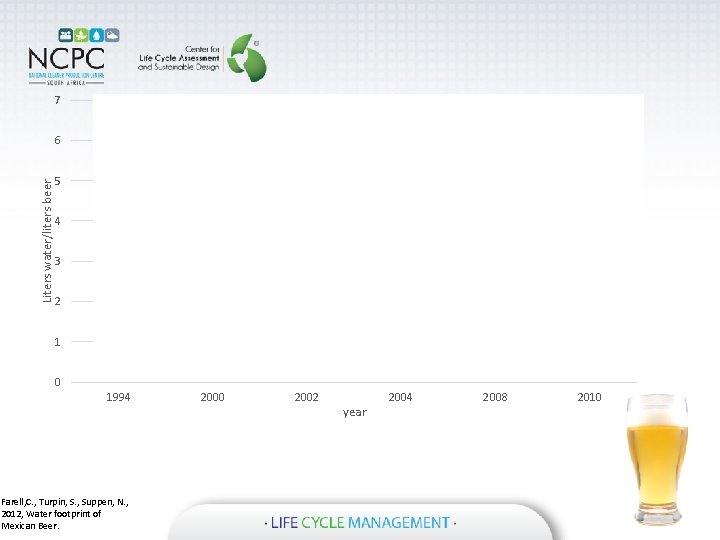The height and width of the screenshot is (540, 720).
Task: Click the y-axis value 4
Action: (57, 221)
